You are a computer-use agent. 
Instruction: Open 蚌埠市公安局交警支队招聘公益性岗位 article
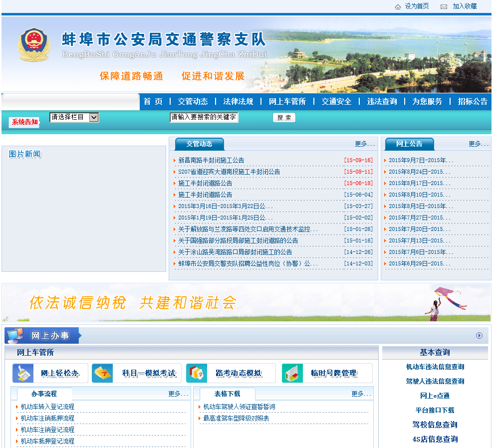(248, 264)
